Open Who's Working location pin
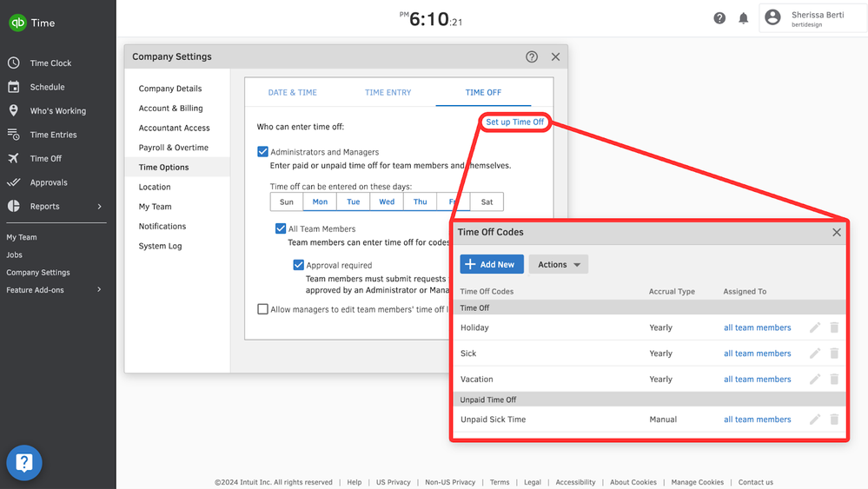This screenshot has height=489, width=868. pos(14,110)
